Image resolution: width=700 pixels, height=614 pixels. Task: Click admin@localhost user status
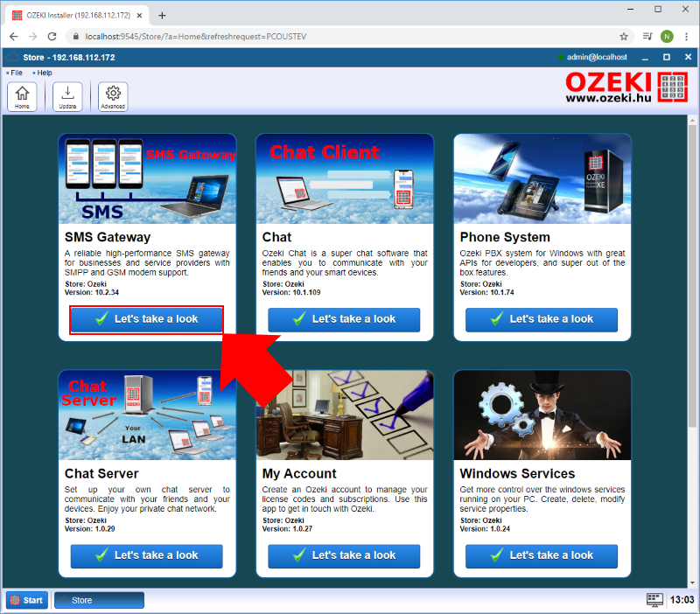pos(592,57)
